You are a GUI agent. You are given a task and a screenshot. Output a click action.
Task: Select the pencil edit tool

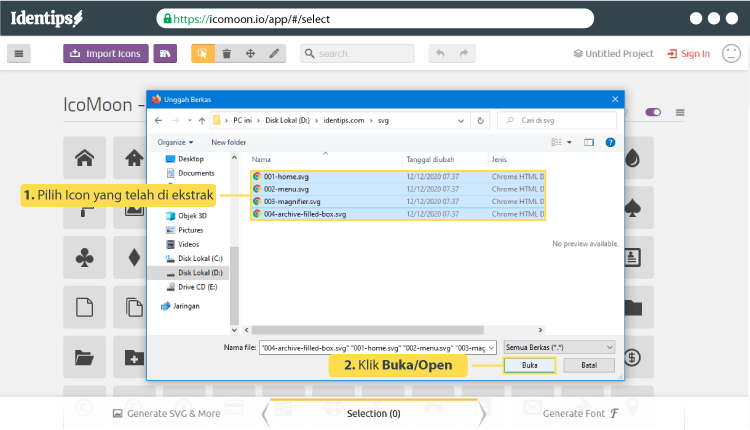[x=274, y=54]
